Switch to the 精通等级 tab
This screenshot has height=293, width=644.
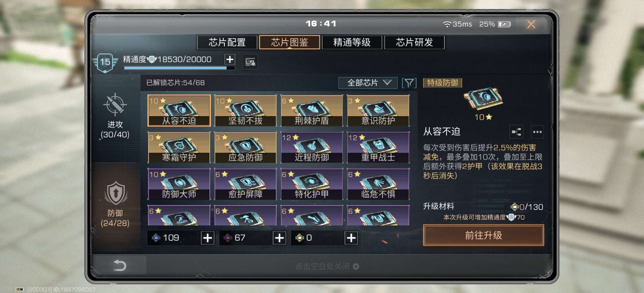(x=352, y=42)
